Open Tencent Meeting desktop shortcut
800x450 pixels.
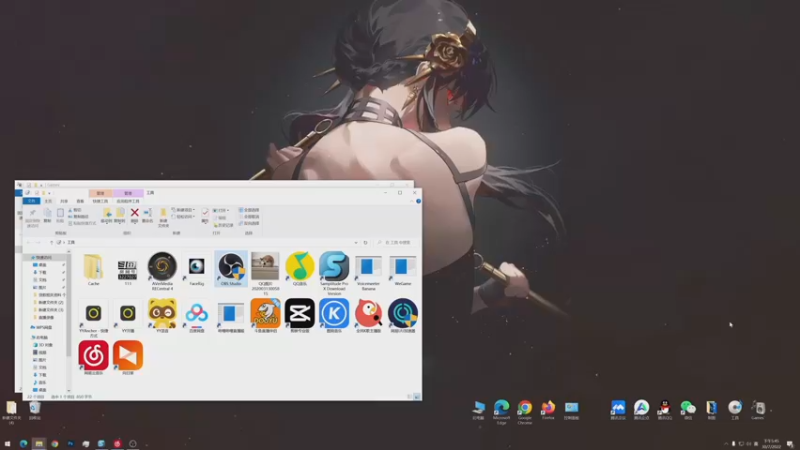pyautogui.click(x=618, y=410)
